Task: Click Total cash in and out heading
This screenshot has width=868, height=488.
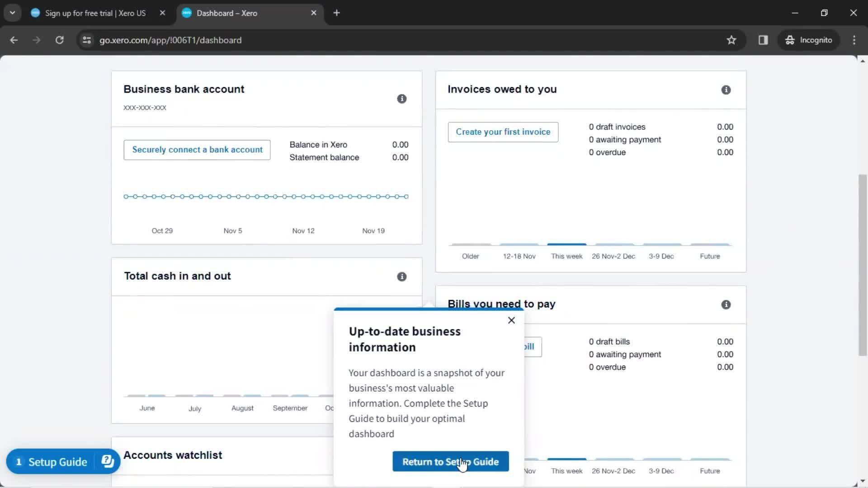Action: click(x=177, y=276)
